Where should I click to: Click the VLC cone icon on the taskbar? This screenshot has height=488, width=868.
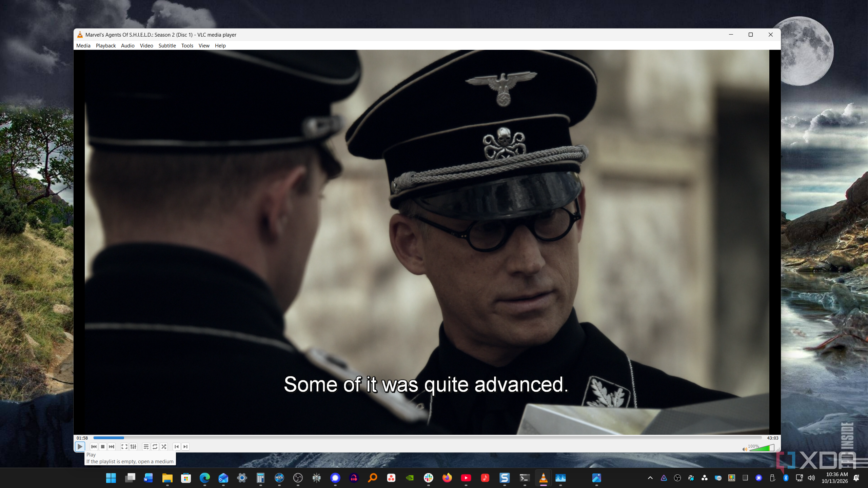[x=543, y=478]
